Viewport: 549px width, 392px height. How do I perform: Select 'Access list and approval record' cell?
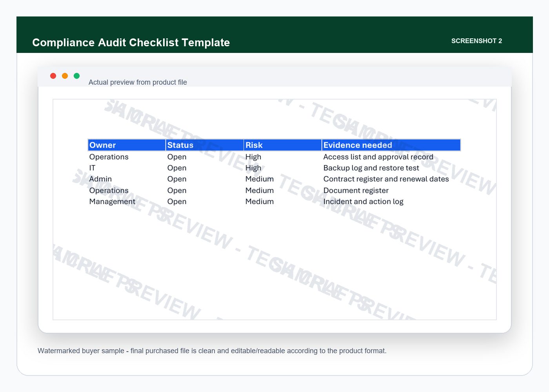click(x=378, y=157)
